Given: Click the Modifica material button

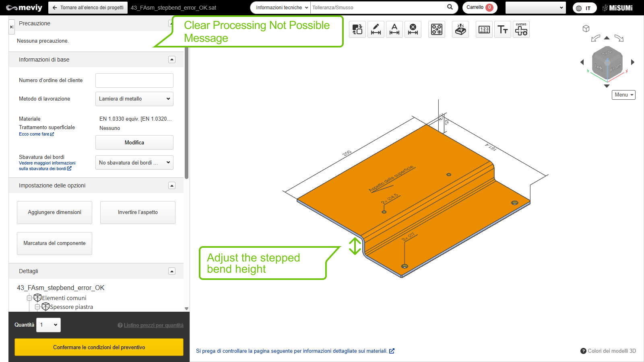Looking at the screenshot, I should (x=134, y=142).
